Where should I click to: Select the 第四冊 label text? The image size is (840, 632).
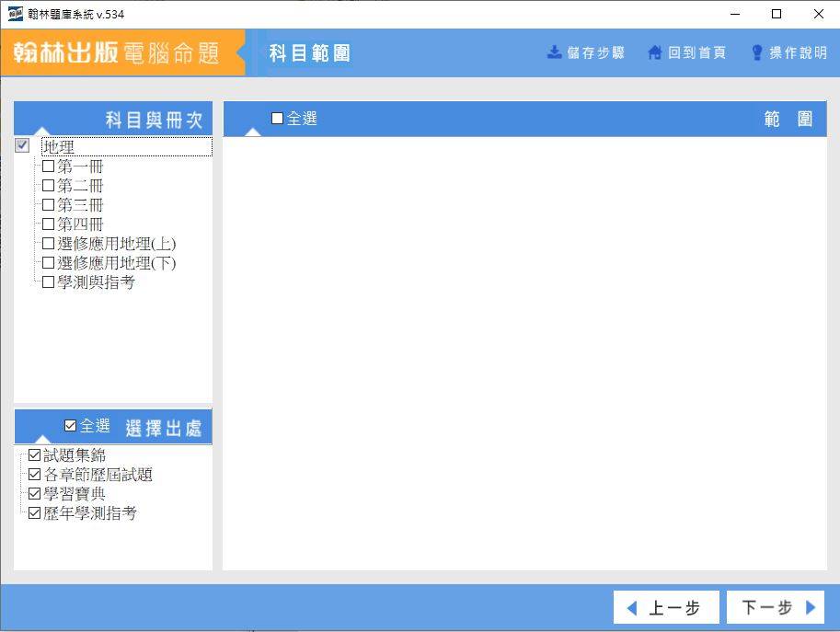pyautogui.click(x=80, y=224)
